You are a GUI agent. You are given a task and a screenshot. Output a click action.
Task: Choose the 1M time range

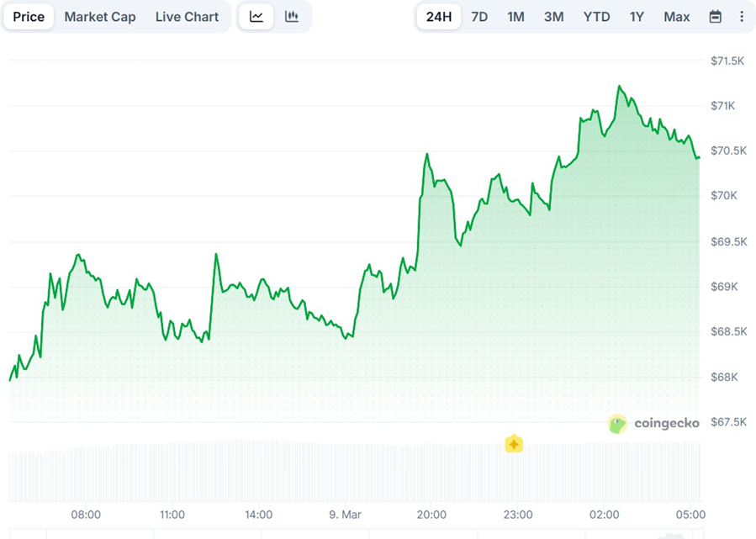(515, 17)
